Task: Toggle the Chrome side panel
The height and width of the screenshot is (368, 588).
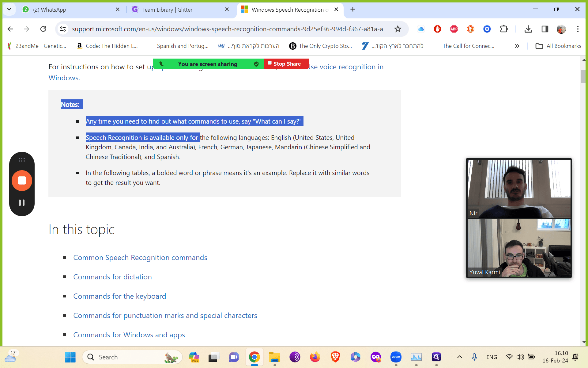Action: 545,29
